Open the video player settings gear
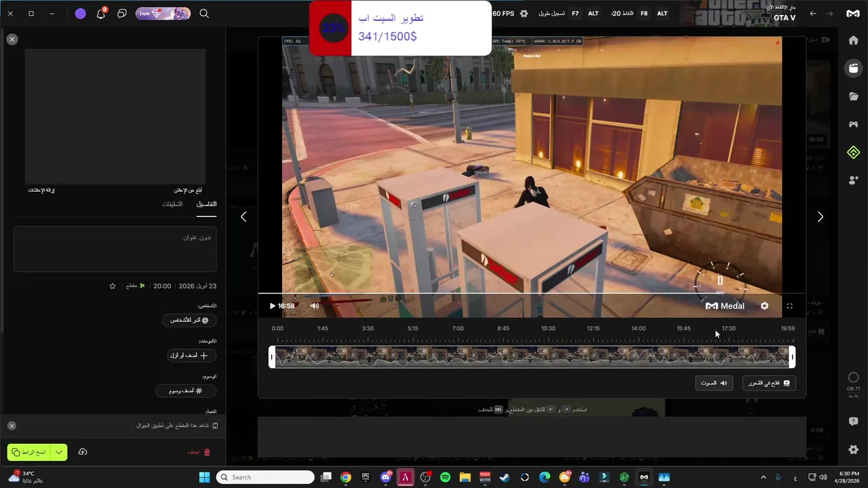Image resolution: width=868 pixels, height=488 pixels. point(764,306)
